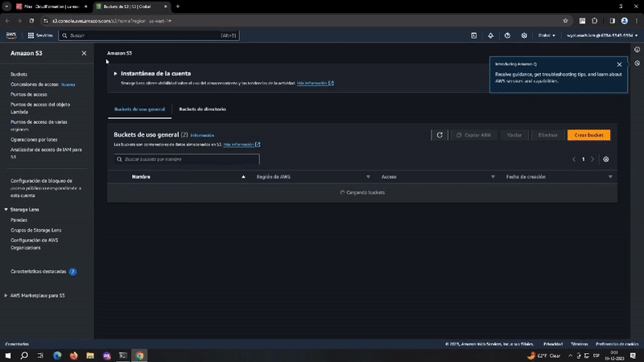Click the Eliminar button
Image resolution: width=644 pixels, height=362 pixels.
548,135
